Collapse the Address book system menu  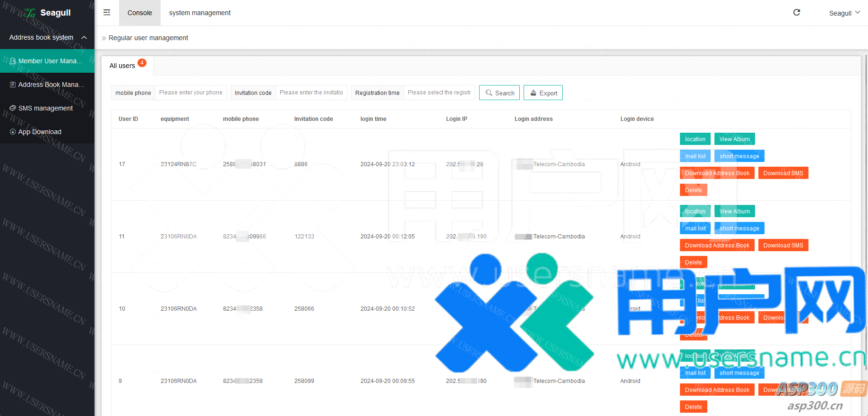coord(84,37)
